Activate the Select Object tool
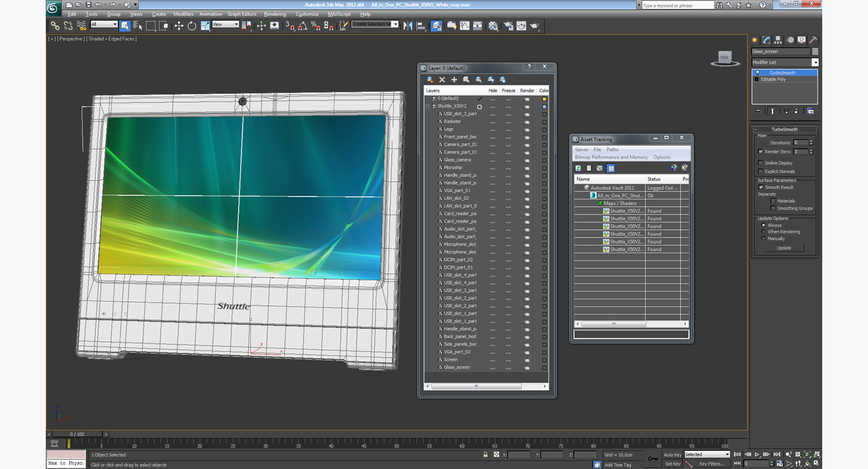Image resolution: width=868 pixels, height=469 pixels. [x=125, y=26]
